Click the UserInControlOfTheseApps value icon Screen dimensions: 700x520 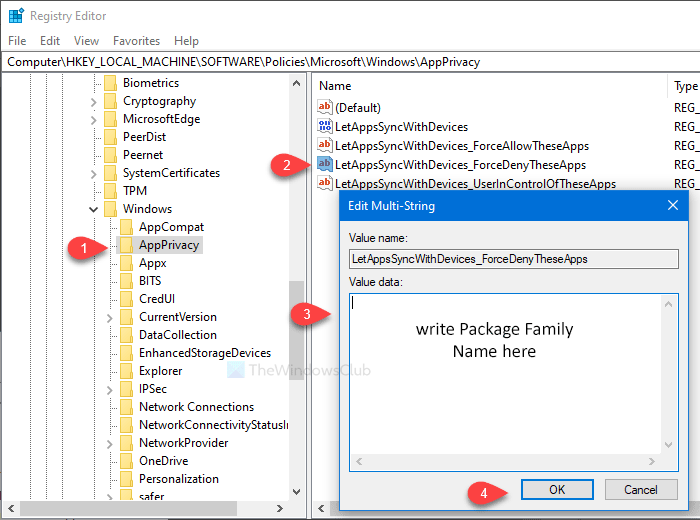point(325,183)
